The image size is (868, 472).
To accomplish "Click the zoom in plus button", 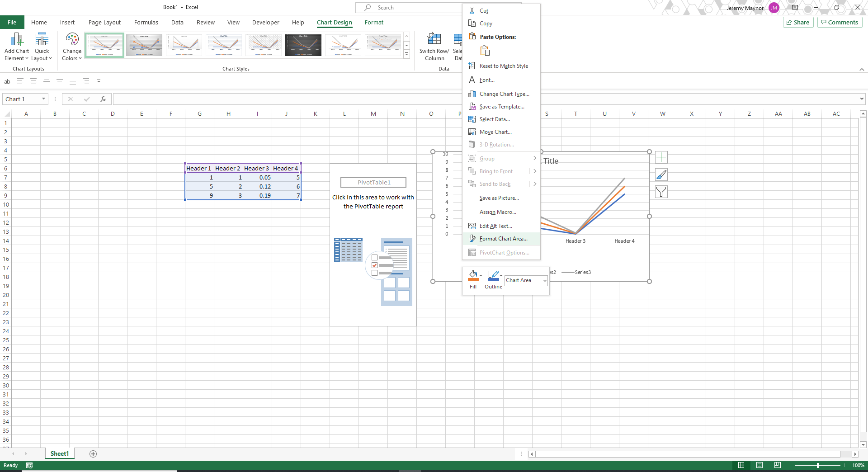I will pyautogui.click(x=844, y=465).
